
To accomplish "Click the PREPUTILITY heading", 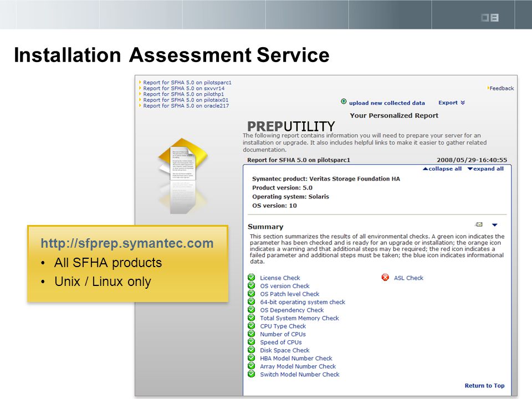I will click(291, 126).
